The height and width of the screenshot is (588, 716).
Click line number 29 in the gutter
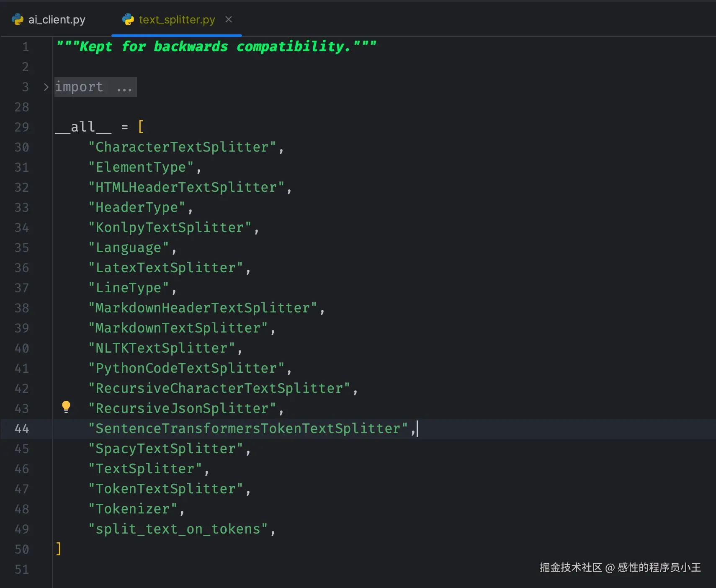coord(22,127)
